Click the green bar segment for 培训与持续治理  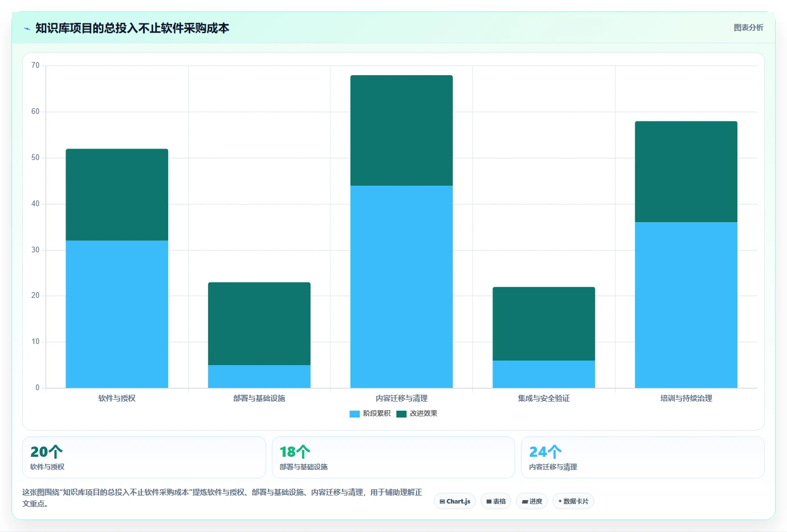point(686,171)
